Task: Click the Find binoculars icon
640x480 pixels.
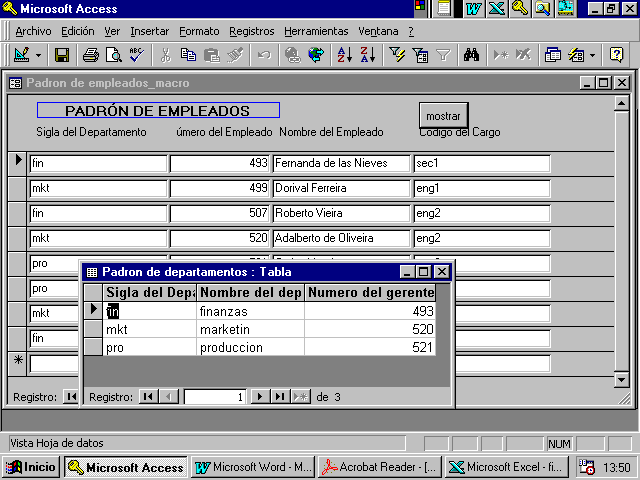Action: coord(473,55)
